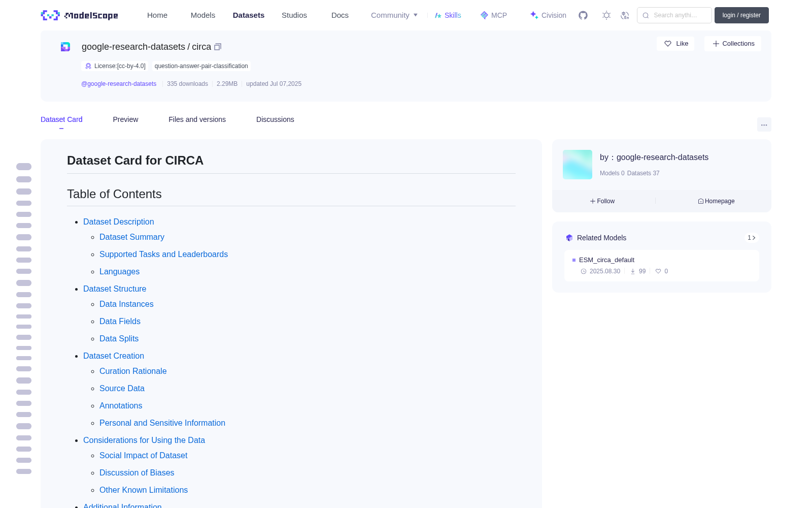Open the Data Instances link
812x508 pixels.
126,304
